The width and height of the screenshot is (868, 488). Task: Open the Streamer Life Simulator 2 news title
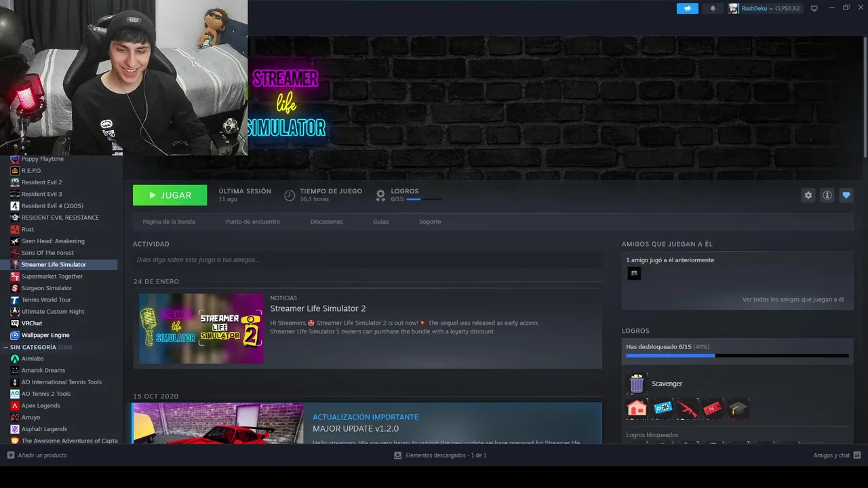click(x=317, y=308)
